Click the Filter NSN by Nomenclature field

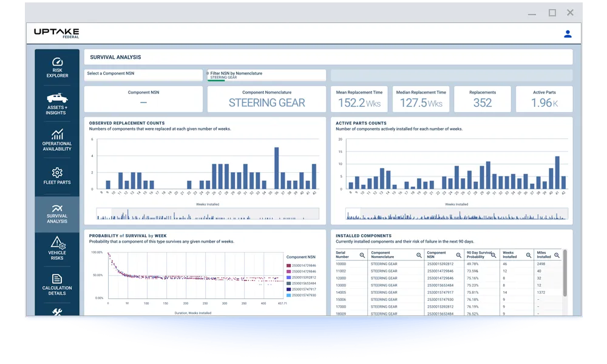pos(266,75)
